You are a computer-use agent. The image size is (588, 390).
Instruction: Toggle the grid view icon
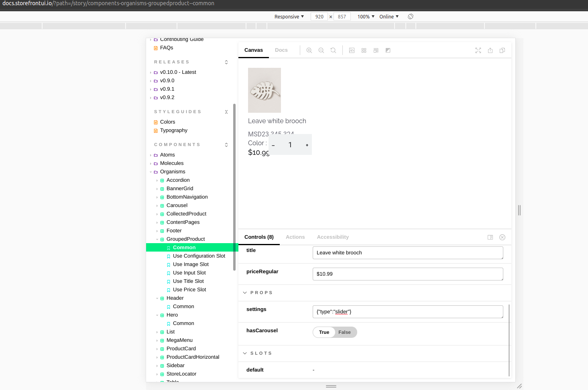tap(364, 51)
